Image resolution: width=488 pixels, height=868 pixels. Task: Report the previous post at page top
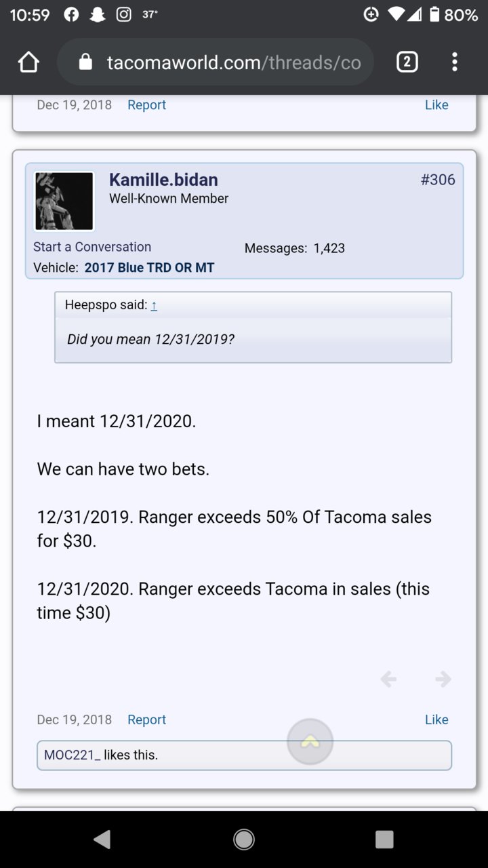[x=146, y=104]
